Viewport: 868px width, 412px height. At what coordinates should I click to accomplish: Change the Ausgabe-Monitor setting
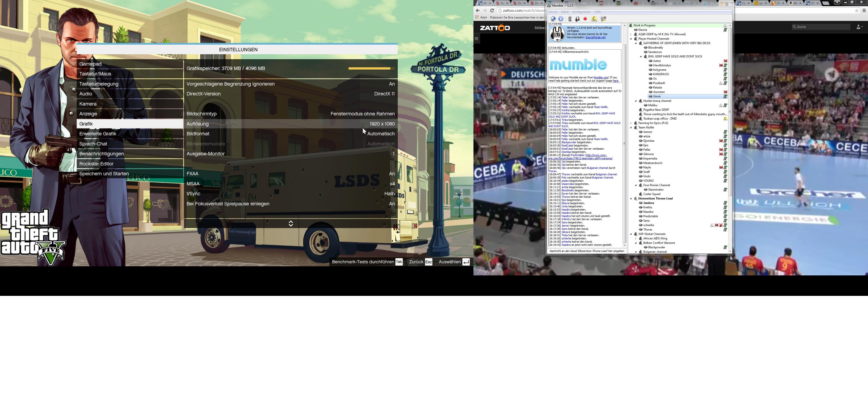291,154
